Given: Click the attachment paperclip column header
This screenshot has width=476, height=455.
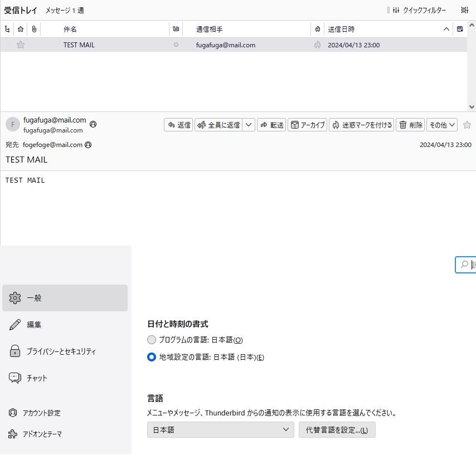Looking at the screenshot, I should pos(34,29).
